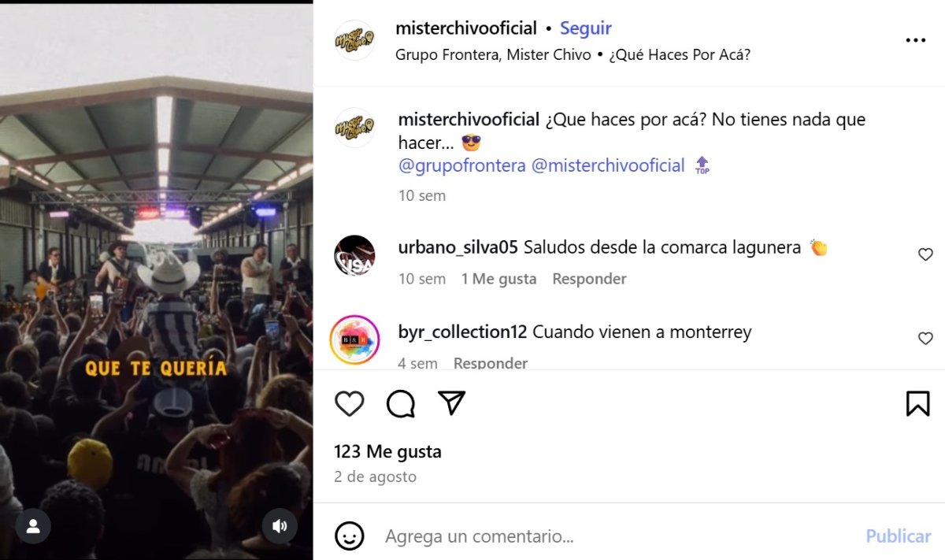
Task: Like the post with the heart icon
Action: click(350, 404)
